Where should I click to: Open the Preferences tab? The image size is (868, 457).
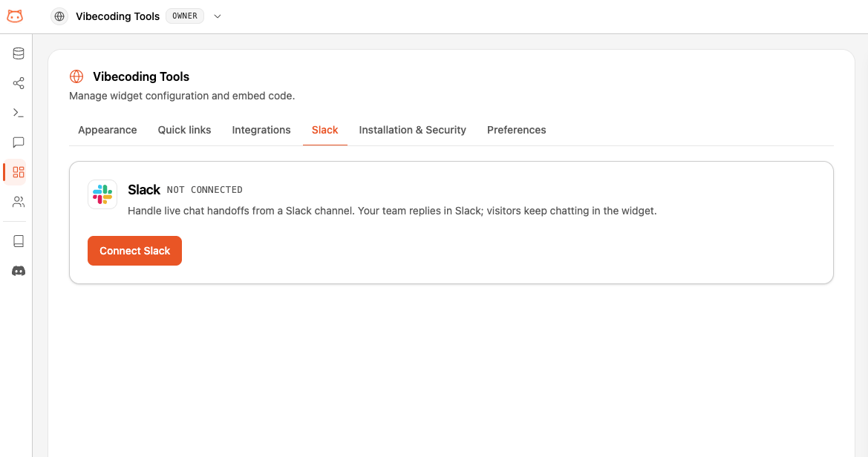tap(517, 130)
